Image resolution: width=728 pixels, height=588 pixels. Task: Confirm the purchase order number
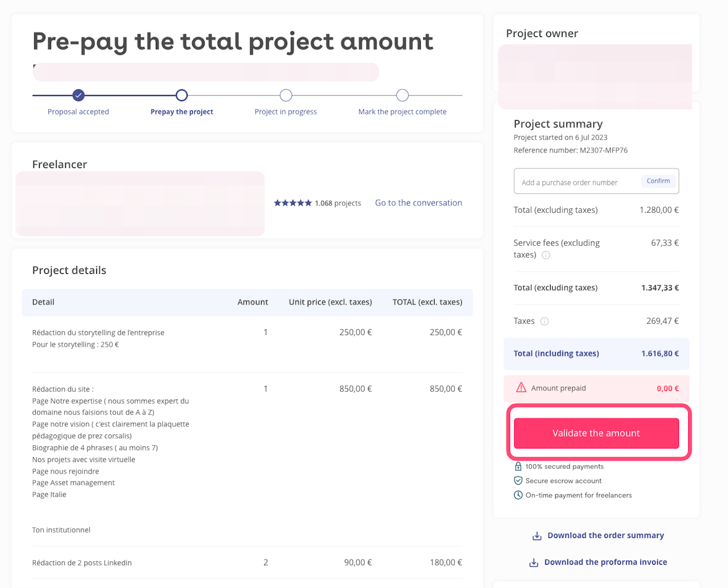(658, 181)
